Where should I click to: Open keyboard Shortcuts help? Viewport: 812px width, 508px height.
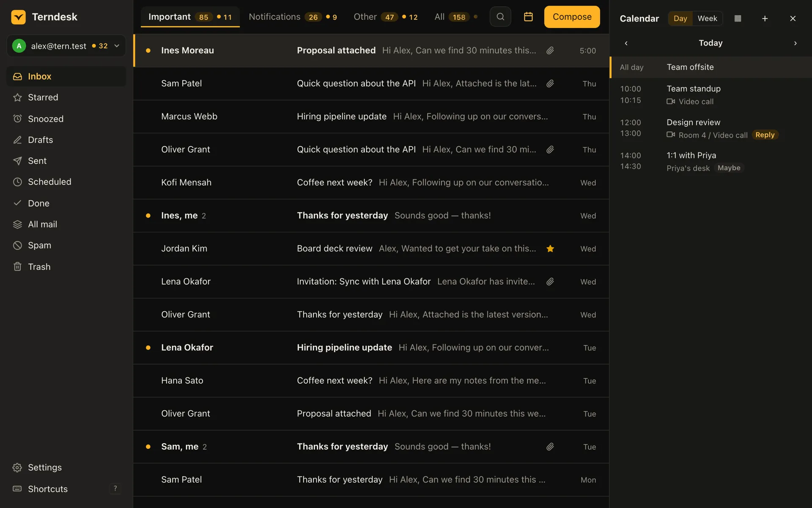click(x=66, y=489)
